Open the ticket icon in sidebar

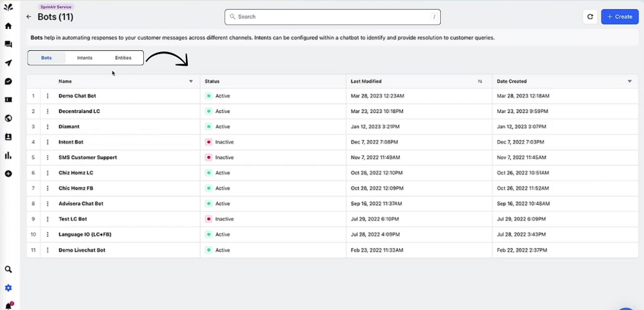click(x=8, y=100)
